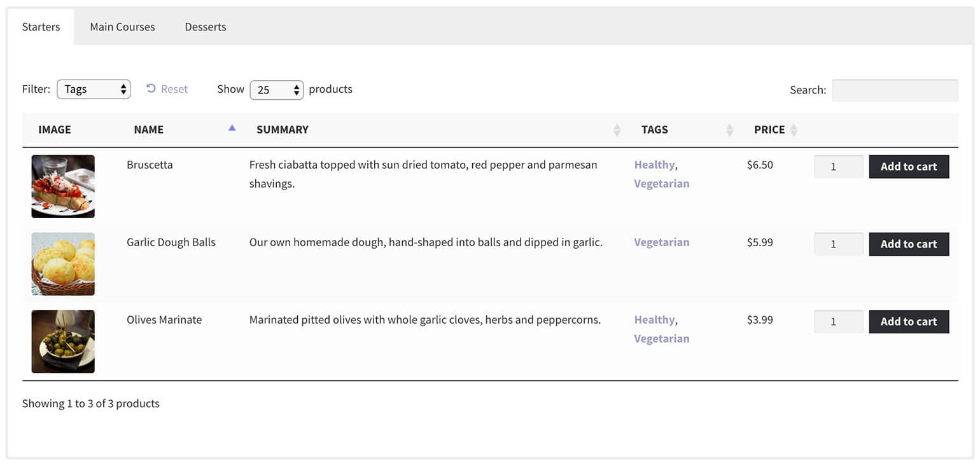The height and width of the screenshot is (465, 980).
Task: Click the Search input field
Action: 894,90
